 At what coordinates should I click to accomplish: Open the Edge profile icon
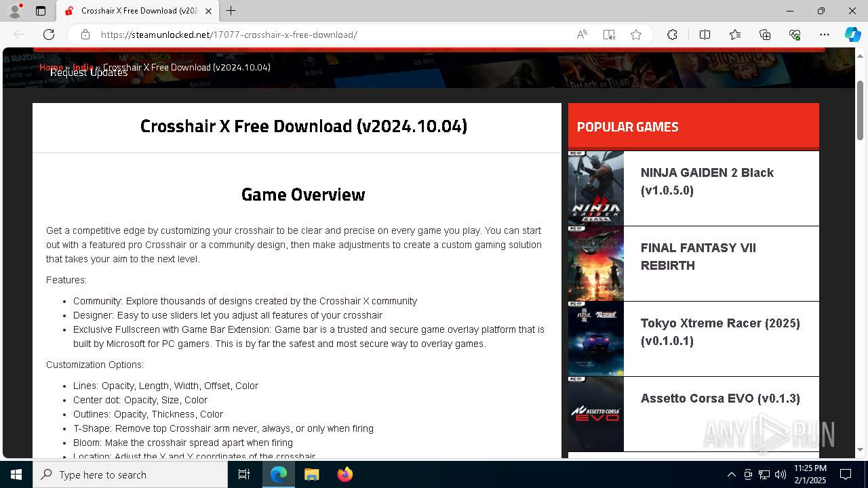[15, 11]
